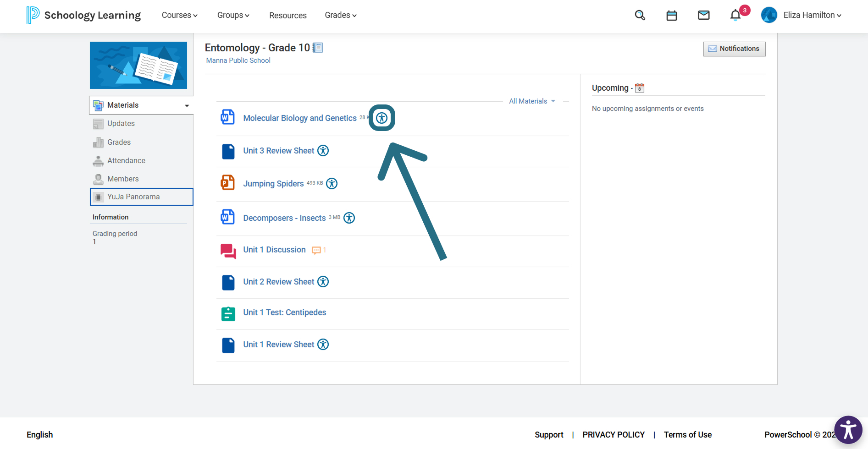Click the Support footer link
Viewport: 868px width, 449px height.
tap(549, 435)
